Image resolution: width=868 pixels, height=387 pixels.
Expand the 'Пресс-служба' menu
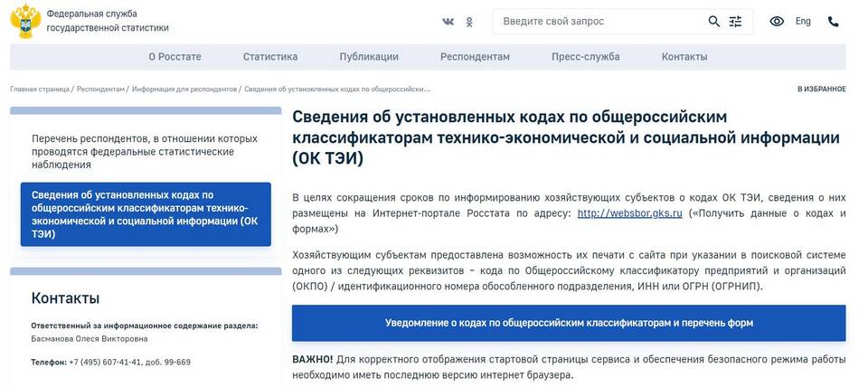tap(585, 57)
